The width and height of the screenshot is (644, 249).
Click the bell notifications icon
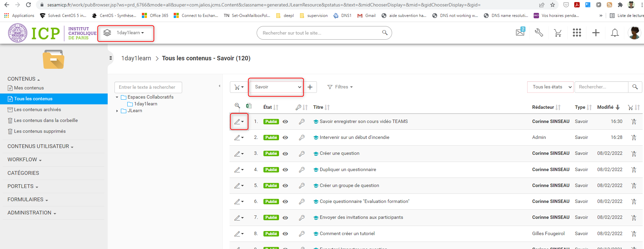(615, 33)
